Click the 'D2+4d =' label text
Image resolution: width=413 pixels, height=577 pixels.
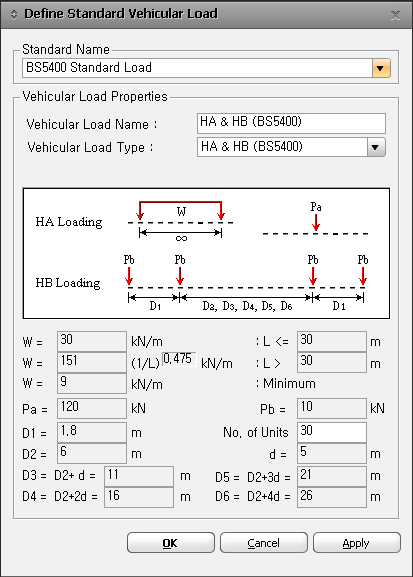coord(269,497)
